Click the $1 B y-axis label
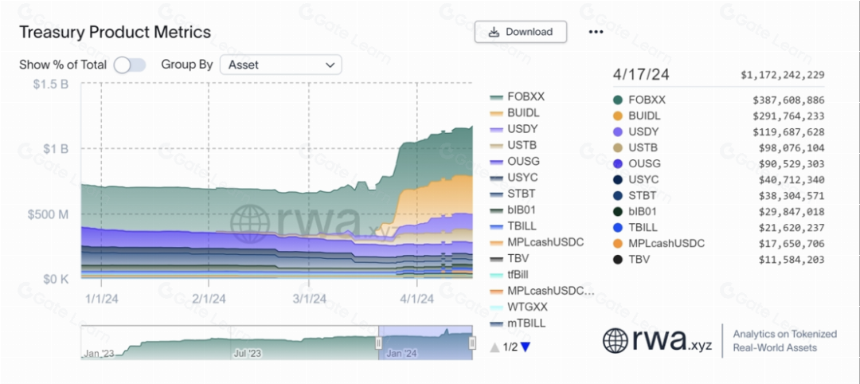The width and height of the screenshot is (860, 384). (56, 149)
